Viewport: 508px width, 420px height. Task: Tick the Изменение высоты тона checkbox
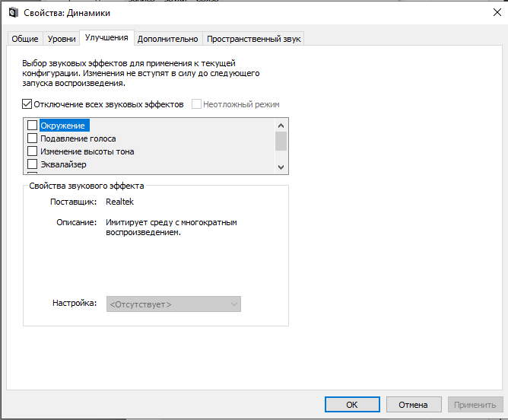point(32,151)
